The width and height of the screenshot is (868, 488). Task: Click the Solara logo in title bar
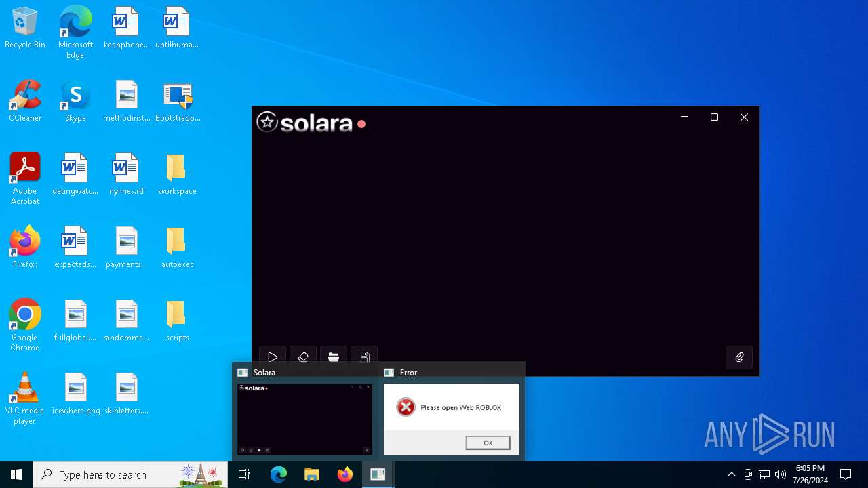304,123
